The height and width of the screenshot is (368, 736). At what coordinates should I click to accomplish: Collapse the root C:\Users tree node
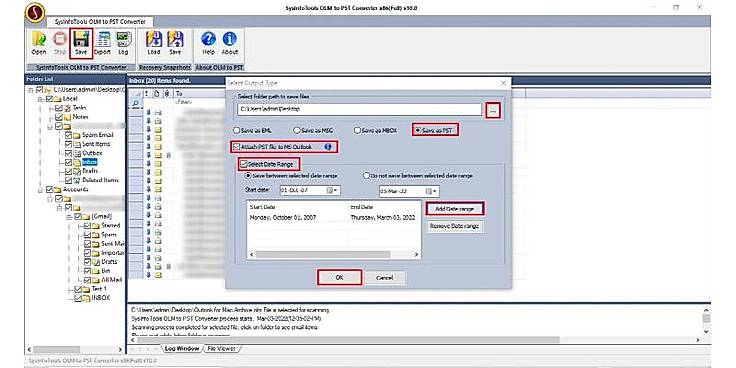31,90
